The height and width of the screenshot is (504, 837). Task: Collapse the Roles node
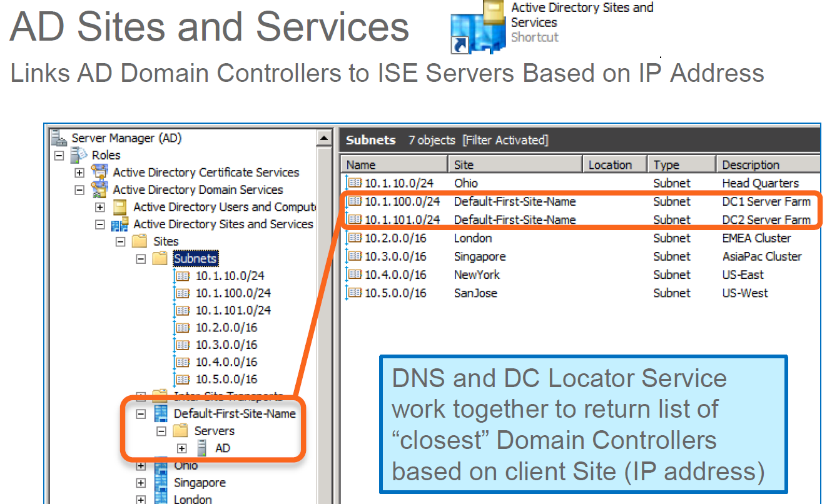59,155
